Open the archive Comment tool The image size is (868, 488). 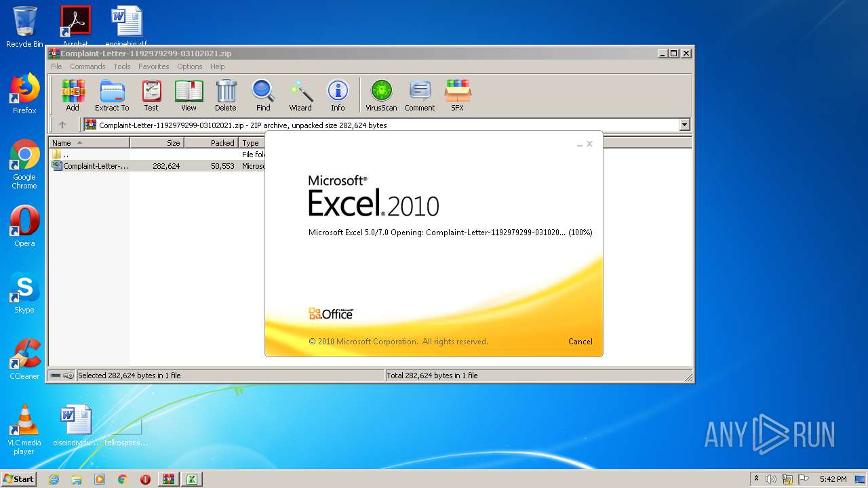point(420,95)
